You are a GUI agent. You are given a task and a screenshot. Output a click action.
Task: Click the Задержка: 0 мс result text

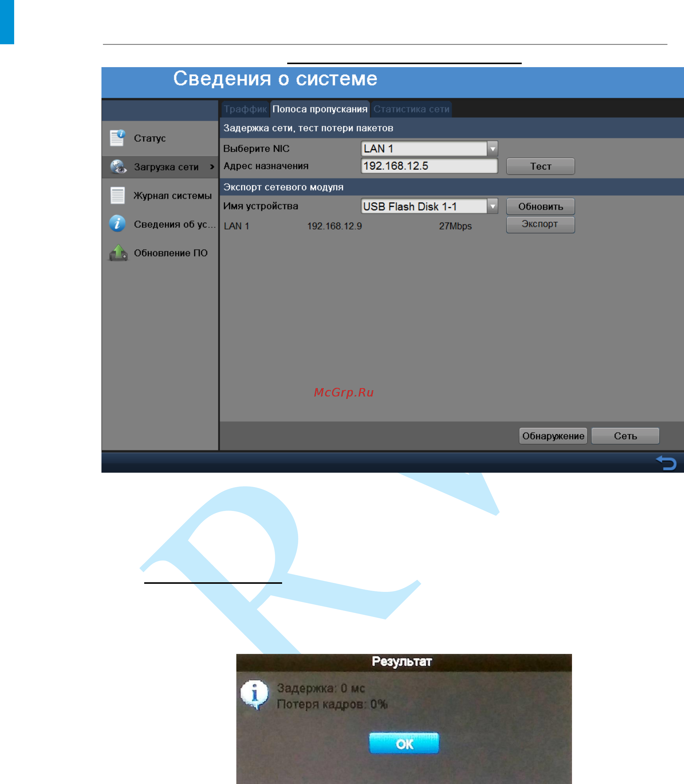(321, 688)
